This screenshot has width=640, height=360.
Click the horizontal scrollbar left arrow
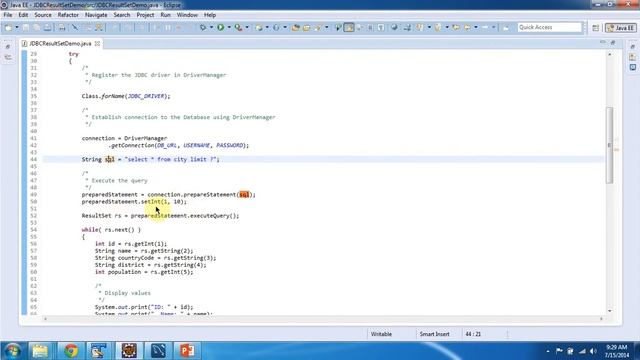(x=45, y=319)
